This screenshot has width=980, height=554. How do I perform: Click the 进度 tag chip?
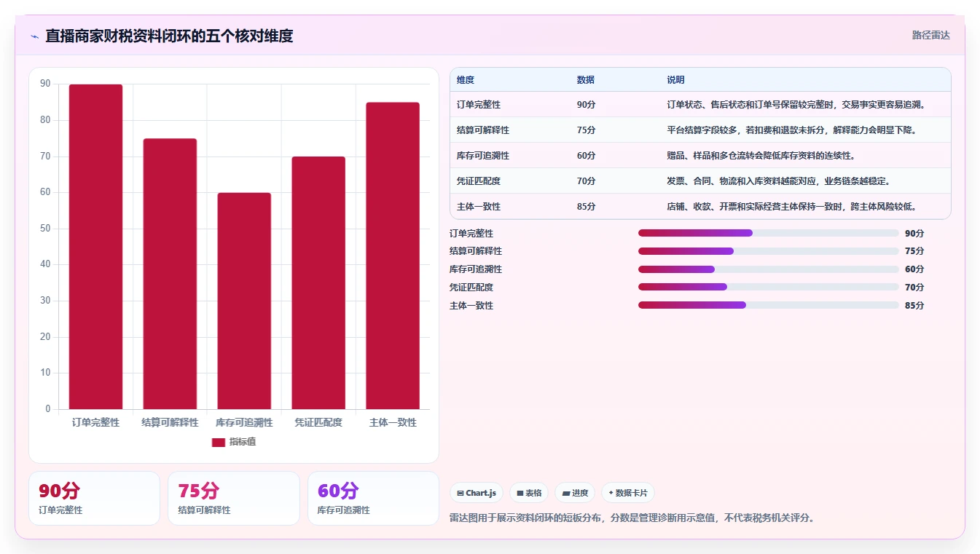(x=575, y=493)
